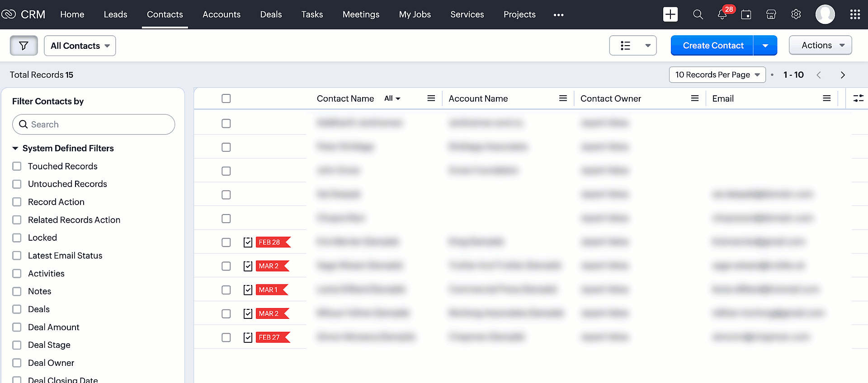Switch to the Leads tab
This screenshot has height=383, width=868.
(115, 14)
